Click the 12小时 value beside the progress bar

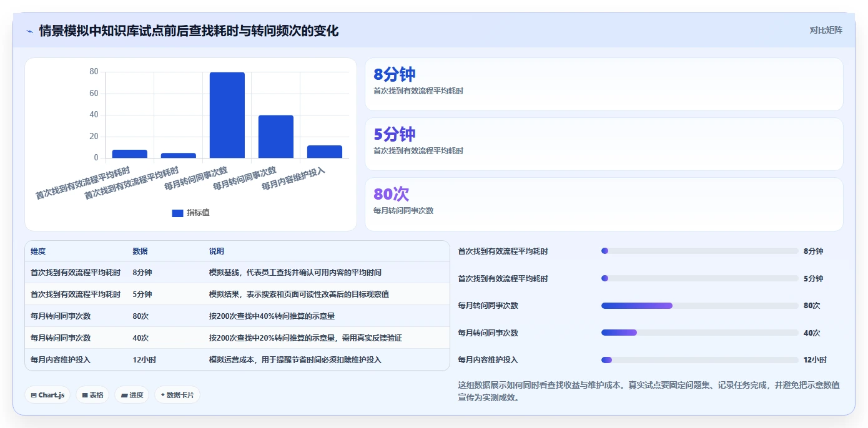coord(816,360)
